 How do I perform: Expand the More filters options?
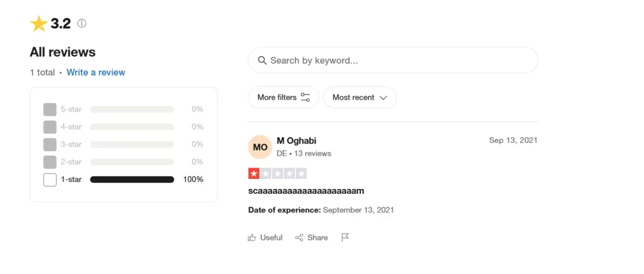pyautogui.click(x=284, y=98)
